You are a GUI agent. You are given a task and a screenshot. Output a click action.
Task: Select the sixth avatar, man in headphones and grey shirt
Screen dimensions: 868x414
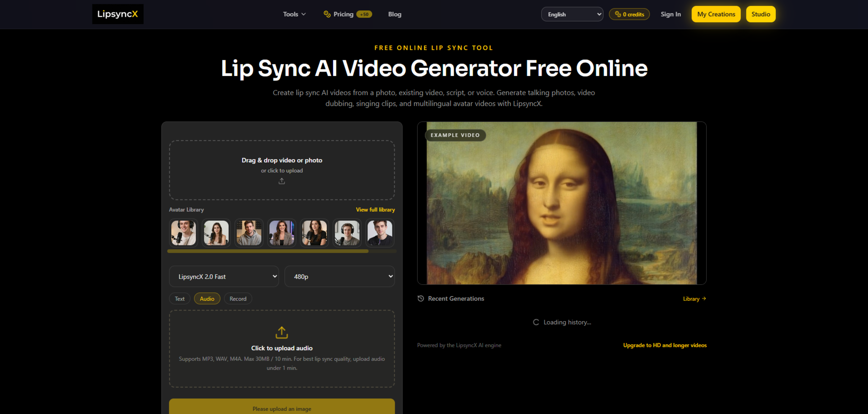click(347, 233)
